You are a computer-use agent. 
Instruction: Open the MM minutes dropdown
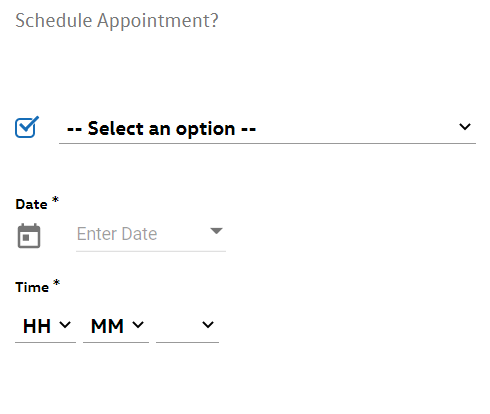pyautogui.click(x=116, y=326)
